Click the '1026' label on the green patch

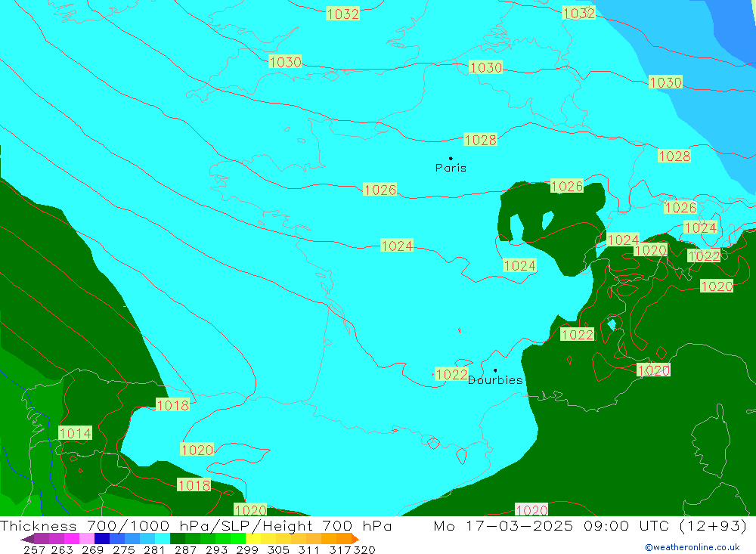coord(566,186)
